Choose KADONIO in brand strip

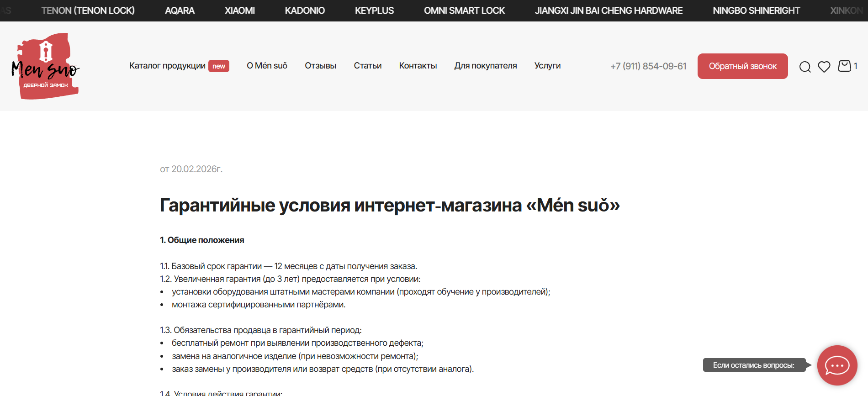click(x=305, y=11)
